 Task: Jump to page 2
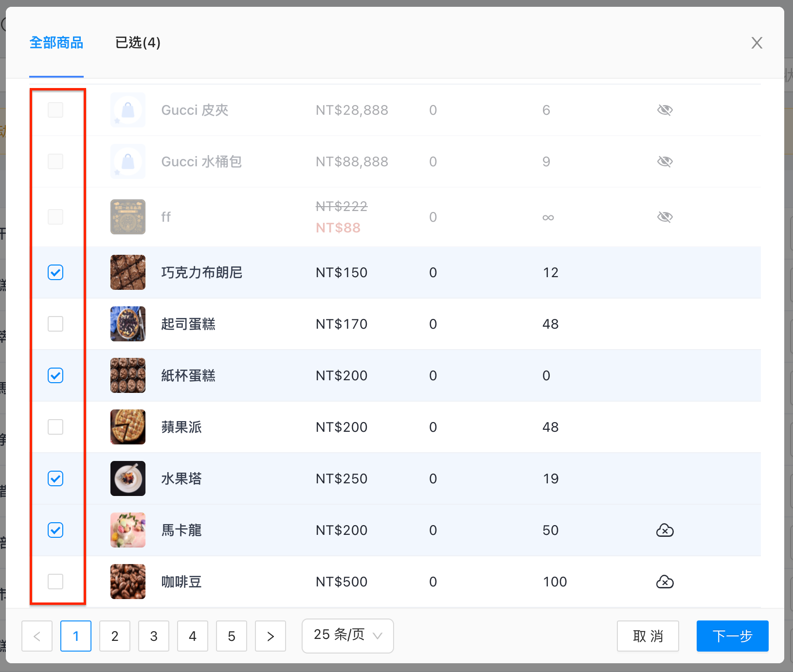tap(115, 636)
